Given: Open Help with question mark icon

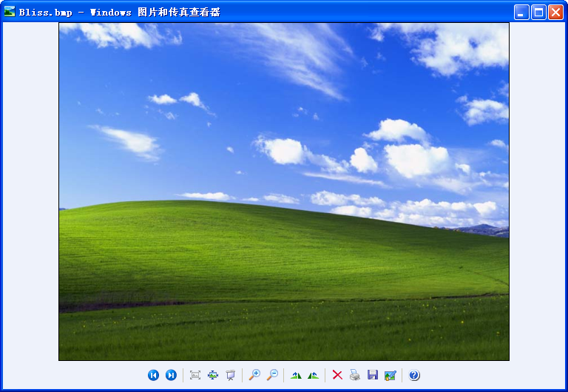Looking at the screenshot, I should (414, 375).
